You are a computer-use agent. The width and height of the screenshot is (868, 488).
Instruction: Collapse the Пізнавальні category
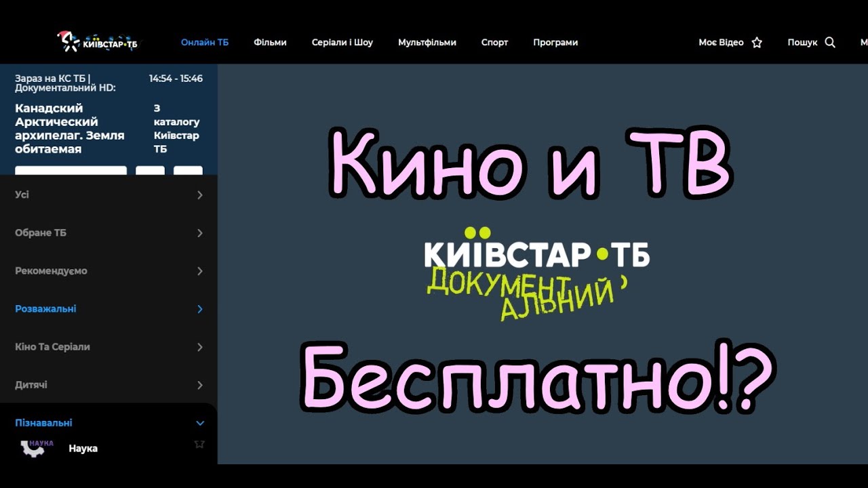pyautogui.click(x=108, y=422)
